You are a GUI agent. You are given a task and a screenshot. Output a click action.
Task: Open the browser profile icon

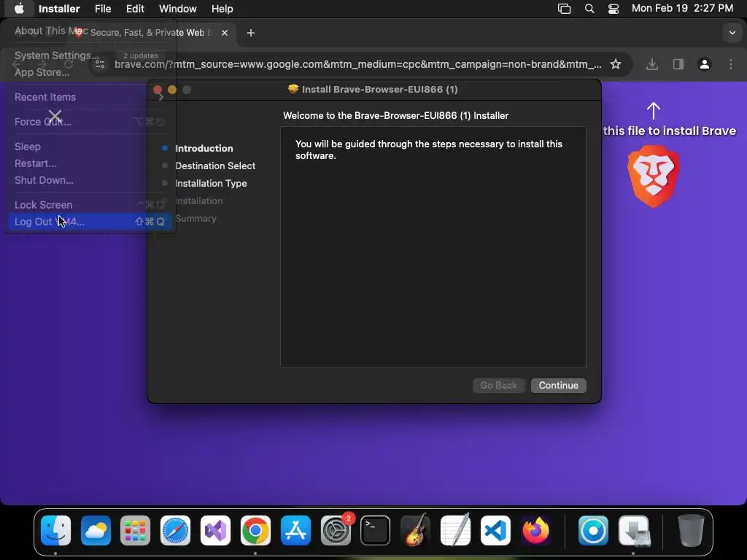[705, 64]
